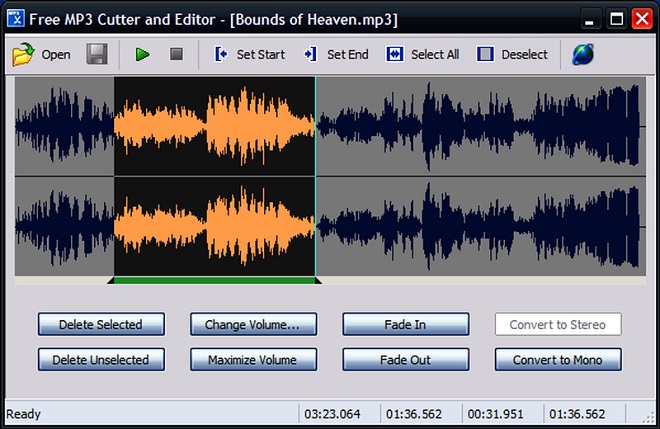Click the cyan playback cursor line

point(315,176)
